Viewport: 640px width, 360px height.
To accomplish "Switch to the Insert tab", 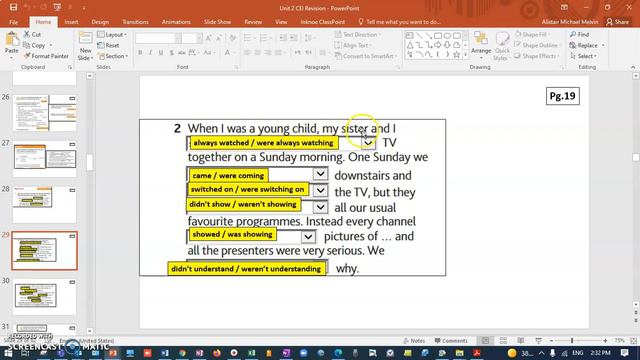I will (x=71, y=22).
